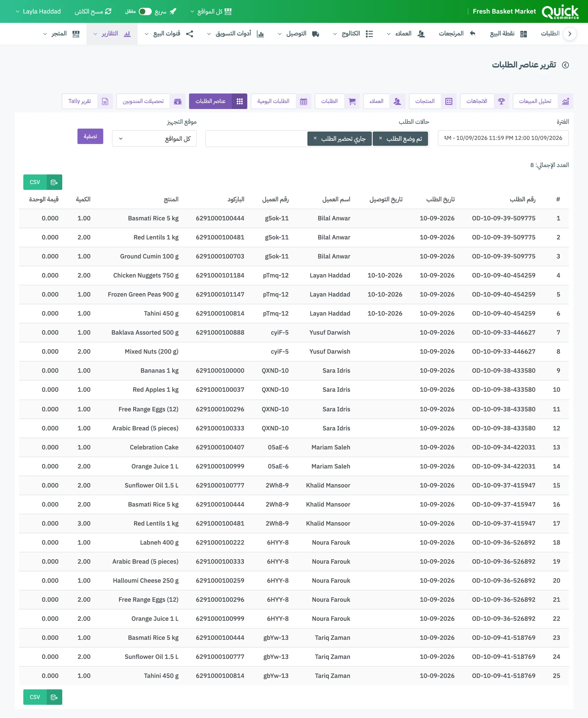Click the nav scroll arrow beside الطلبات

(x=569, y=33)
